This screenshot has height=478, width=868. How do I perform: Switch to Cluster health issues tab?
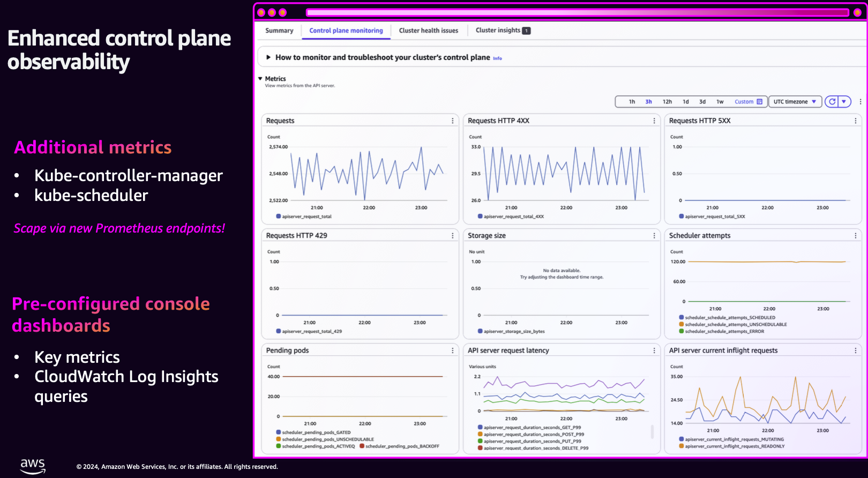[429, 31]
